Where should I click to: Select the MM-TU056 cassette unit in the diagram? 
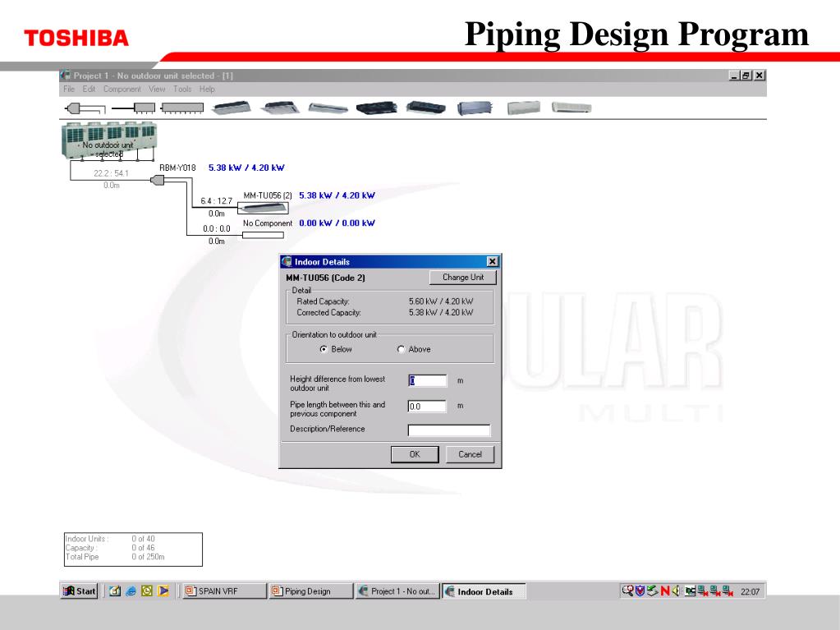[x=263, y=208]
